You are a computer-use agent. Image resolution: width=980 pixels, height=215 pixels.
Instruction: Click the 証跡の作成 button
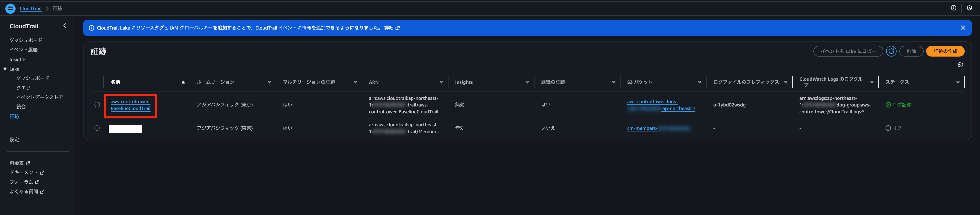click(945, 51)
